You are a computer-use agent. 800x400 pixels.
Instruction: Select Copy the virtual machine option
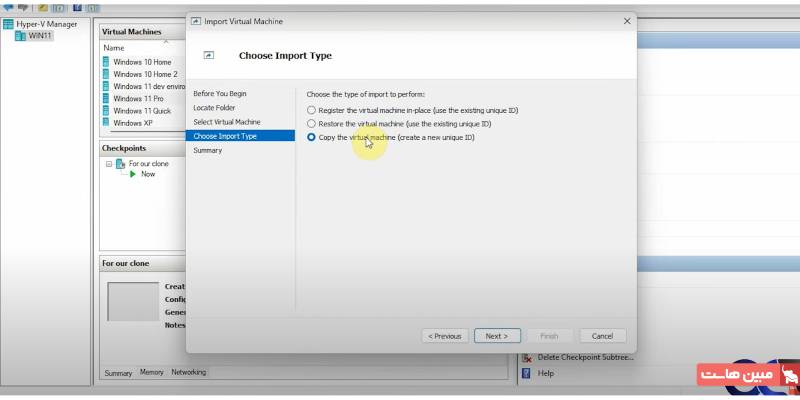pyautogui.click(x=311, y=137)
